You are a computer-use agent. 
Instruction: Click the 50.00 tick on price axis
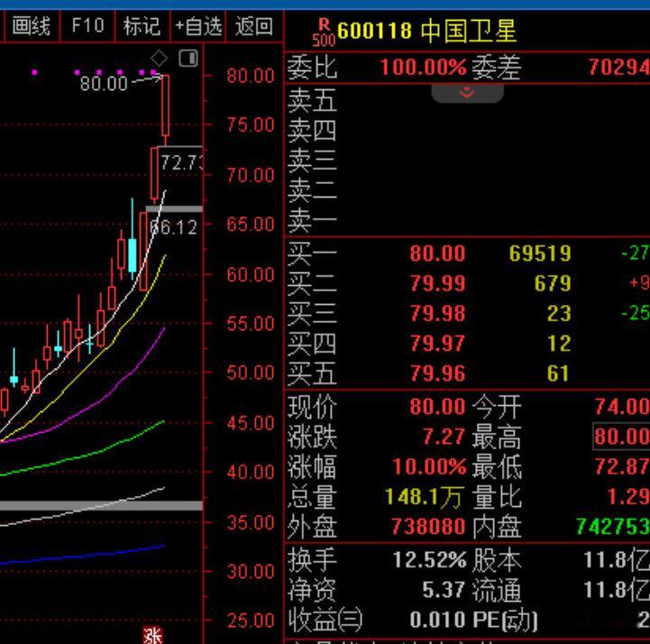click(251, 373)
